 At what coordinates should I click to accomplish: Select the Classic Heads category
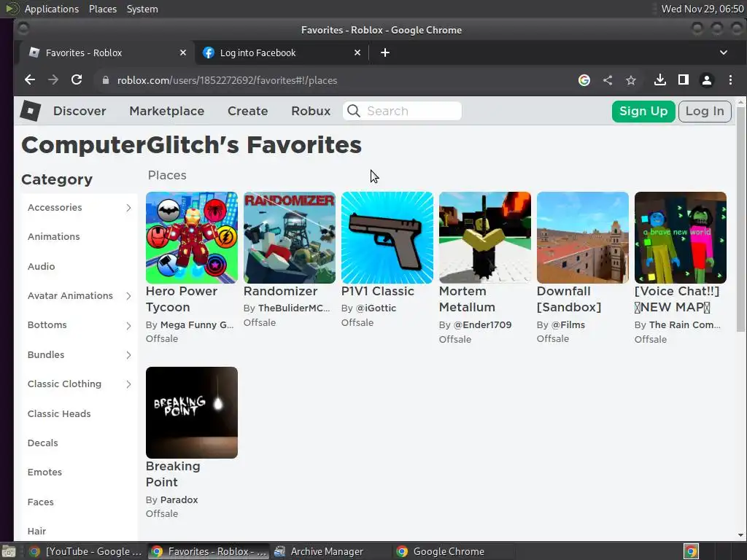point(59,414)
